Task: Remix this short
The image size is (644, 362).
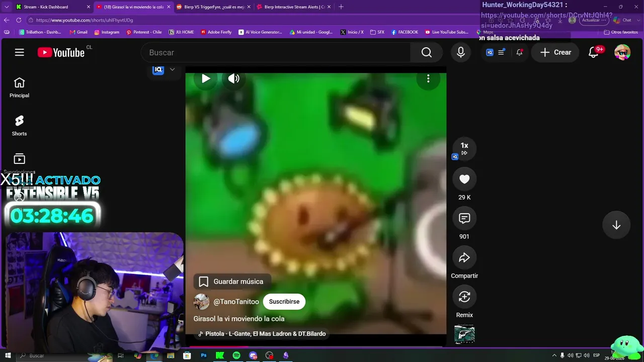Action: [464, 297]
